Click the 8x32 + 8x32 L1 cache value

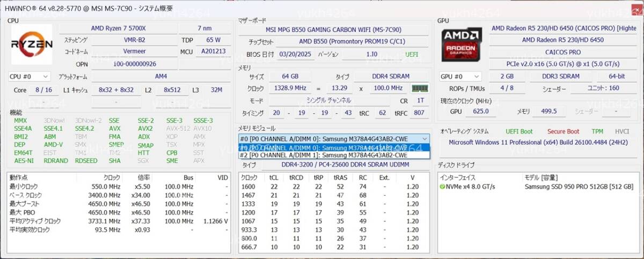coord(116,90)
